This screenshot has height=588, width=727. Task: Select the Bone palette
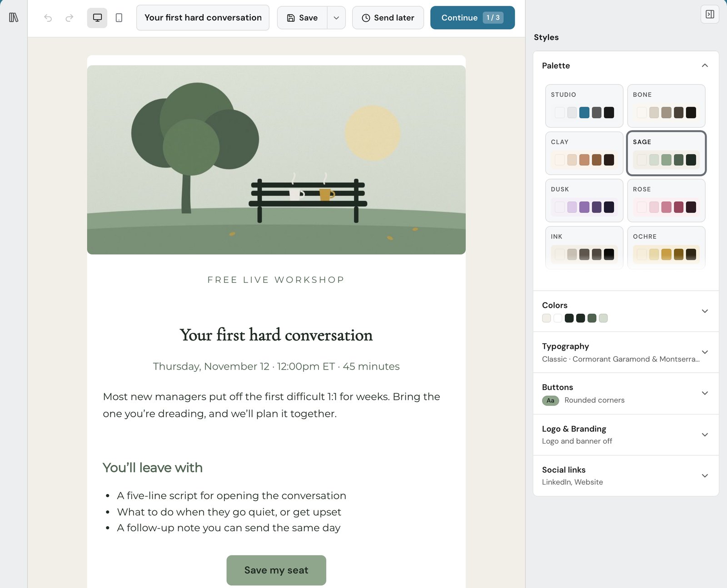click(666, 106)
